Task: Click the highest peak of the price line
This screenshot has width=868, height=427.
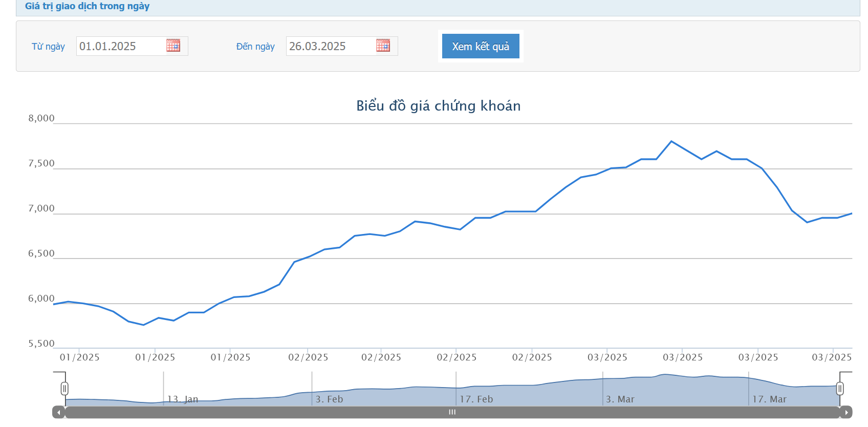Action: click(671, 141)
